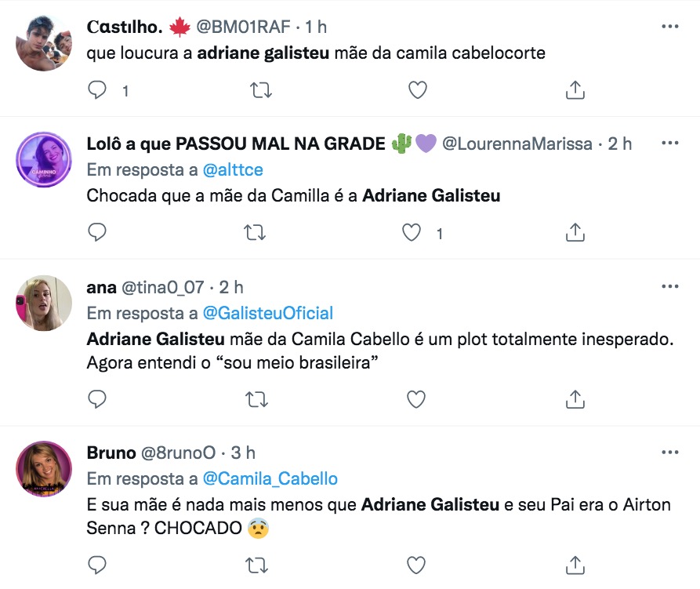Open more options on Castilho's tweet
The image size is (700, 589).
pos(669,27)
